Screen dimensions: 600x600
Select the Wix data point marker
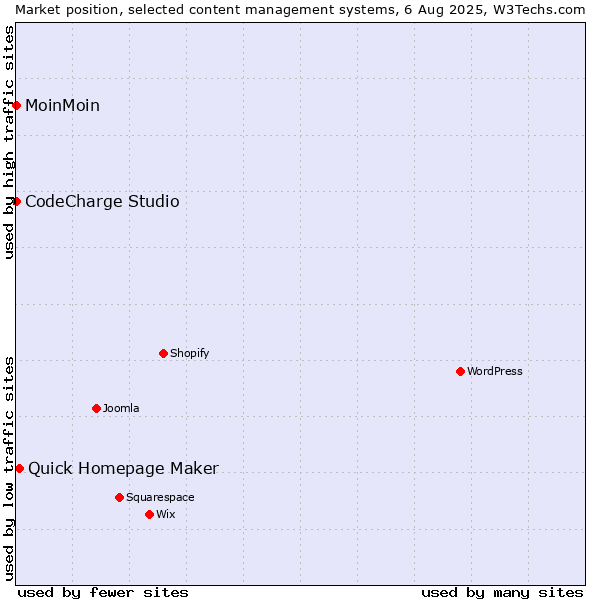[150, 514]
